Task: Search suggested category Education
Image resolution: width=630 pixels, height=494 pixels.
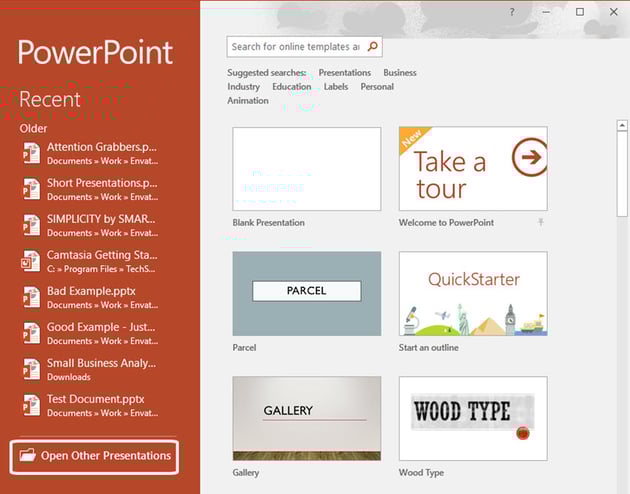Action: [x=292, y=87]
